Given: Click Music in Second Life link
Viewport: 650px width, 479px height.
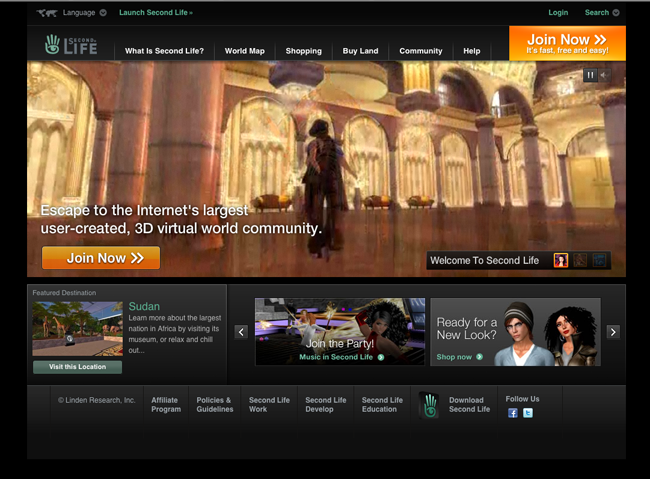Looking at the screenshot, I should coord(336,357).
